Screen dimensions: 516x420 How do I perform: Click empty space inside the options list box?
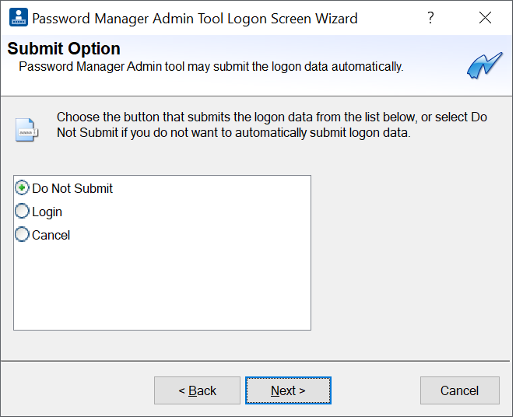[x=162, y=288]
